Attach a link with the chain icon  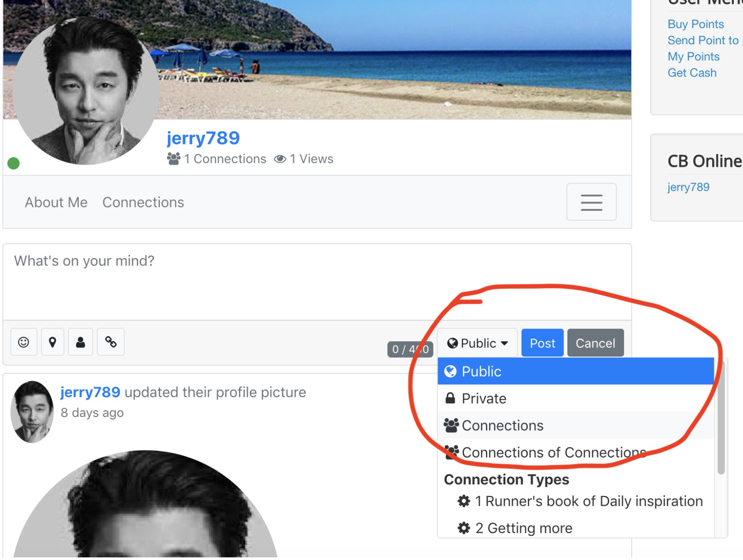[x=110, y=342]
